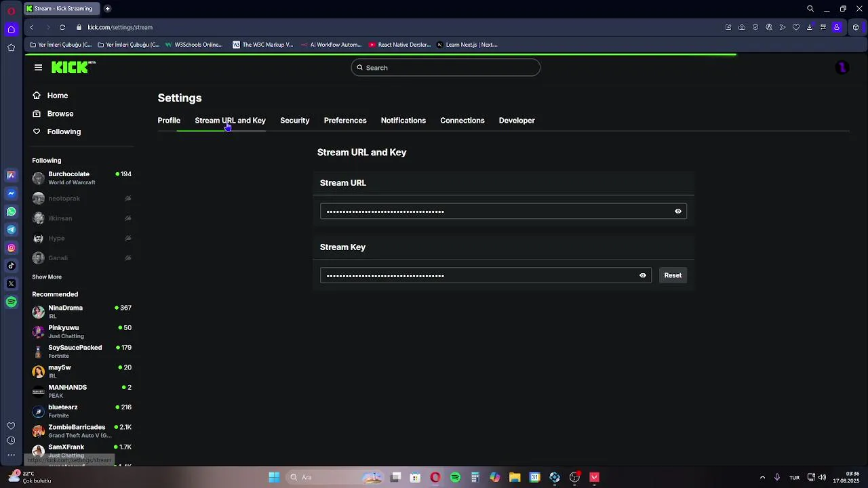Reveal the hidden Stream Key

tap(642, 275)
